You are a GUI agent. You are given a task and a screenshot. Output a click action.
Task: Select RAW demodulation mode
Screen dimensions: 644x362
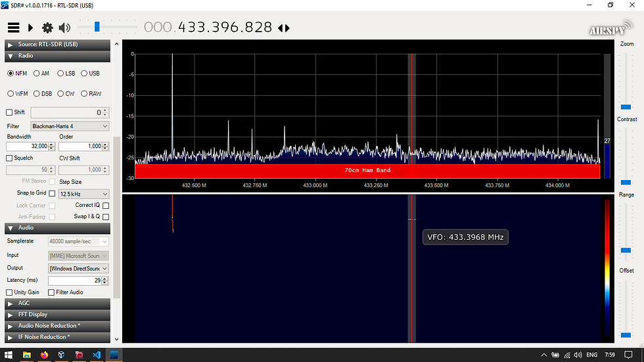click(x=91, y=93)
